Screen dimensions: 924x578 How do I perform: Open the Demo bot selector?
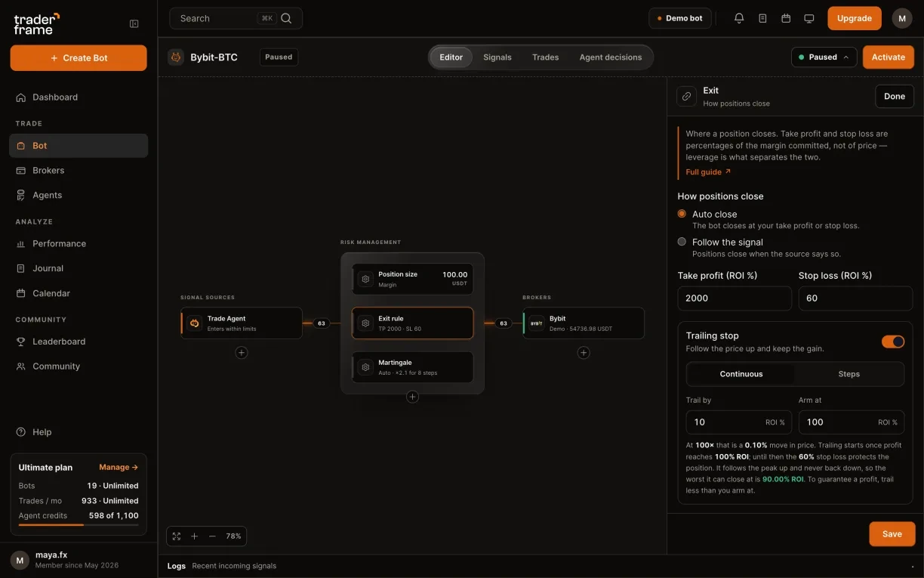point(680,18)
